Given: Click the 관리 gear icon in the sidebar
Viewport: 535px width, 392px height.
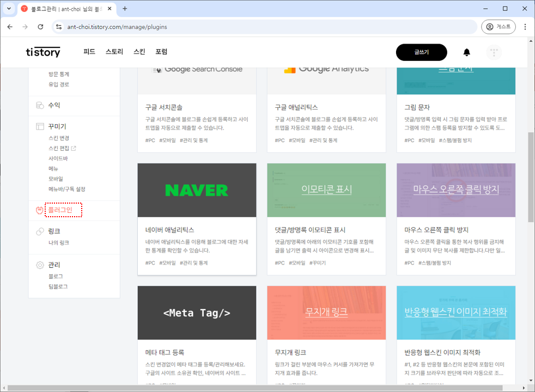Looking at the screenshot, I should pyautogui.click(x=40, y=265).
